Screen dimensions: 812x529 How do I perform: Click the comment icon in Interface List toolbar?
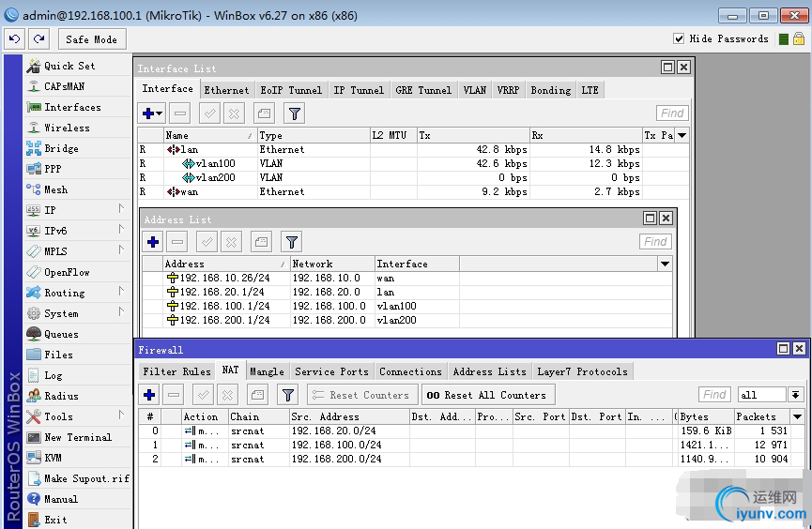pyautogui.click(x=264, y=113)
